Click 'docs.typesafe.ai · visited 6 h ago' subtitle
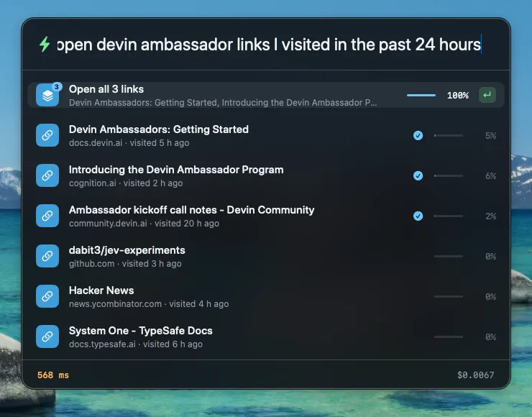This screenshot has width=532, height=417. click(136, 344)
